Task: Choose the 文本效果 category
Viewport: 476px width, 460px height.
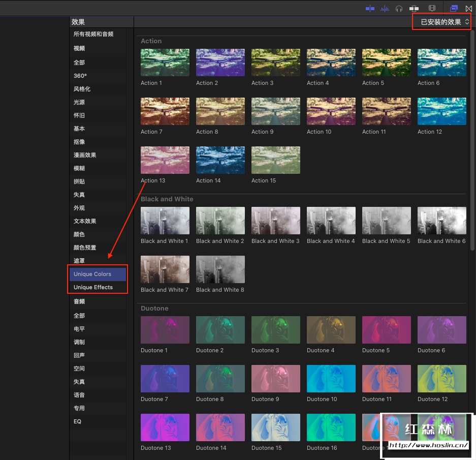Action: 98,221
